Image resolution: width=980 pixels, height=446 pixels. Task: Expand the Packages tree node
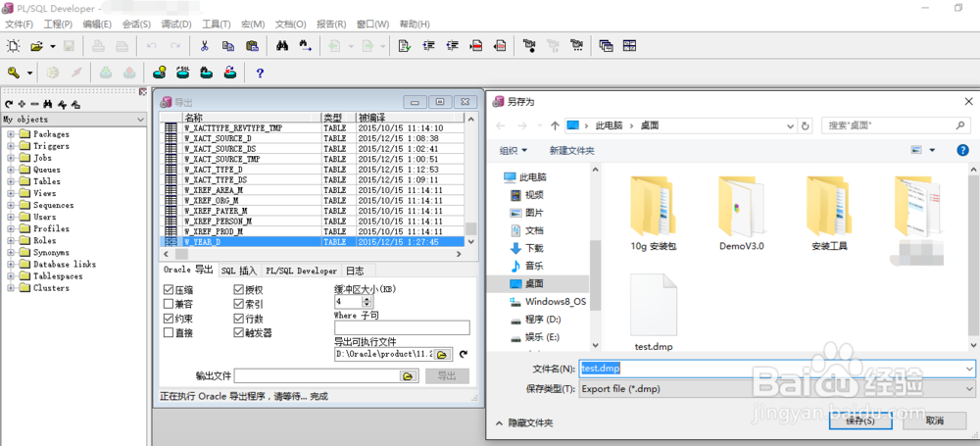tap(11, 134)
